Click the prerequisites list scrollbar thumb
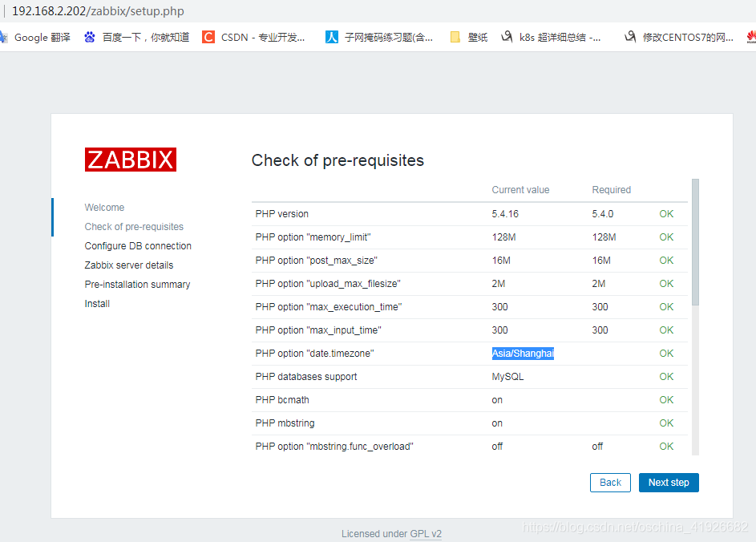 [x=695, y=242]
